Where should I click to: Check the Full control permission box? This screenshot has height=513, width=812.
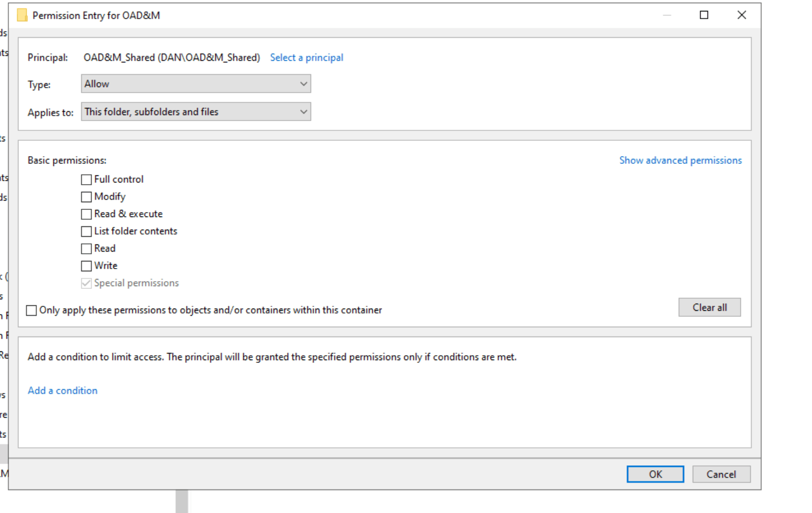tap(86, 180)
